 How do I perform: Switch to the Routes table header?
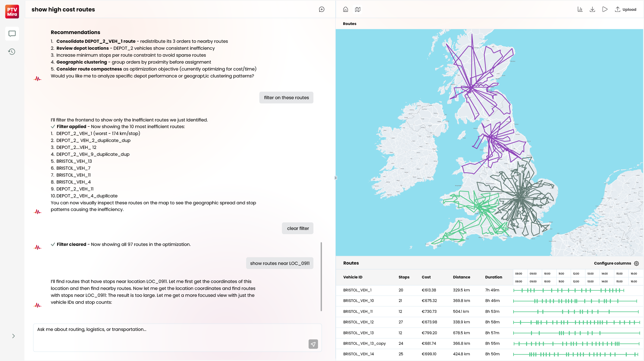tap(351, 263)
